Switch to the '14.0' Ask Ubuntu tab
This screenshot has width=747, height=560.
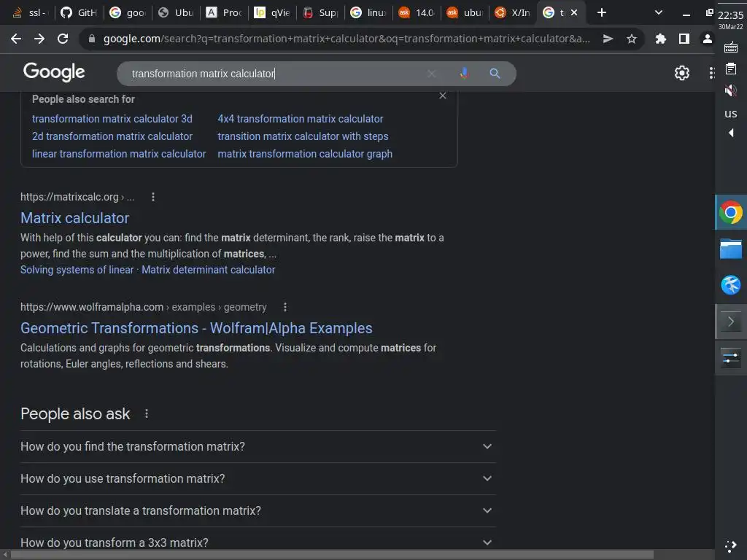pyautogui.click(x=417, y=12)
